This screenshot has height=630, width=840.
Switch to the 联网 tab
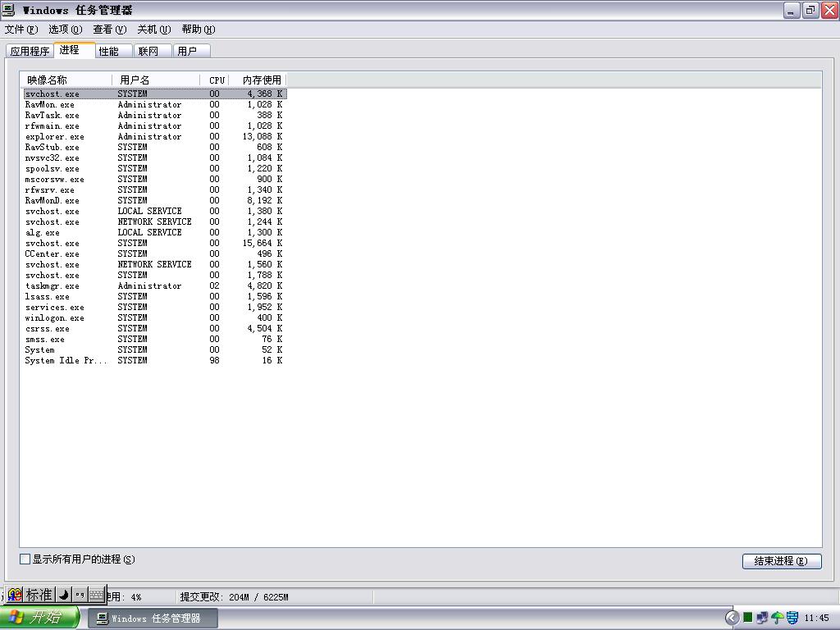[x=152, y=51]
